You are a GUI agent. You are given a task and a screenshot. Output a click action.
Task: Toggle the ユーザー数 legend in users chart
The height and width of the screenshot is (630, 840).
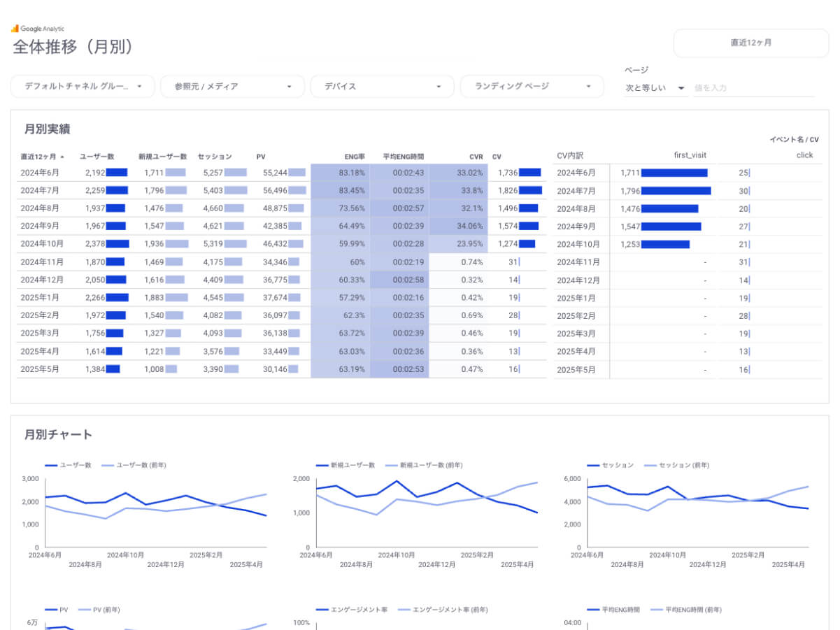[69, 465]
